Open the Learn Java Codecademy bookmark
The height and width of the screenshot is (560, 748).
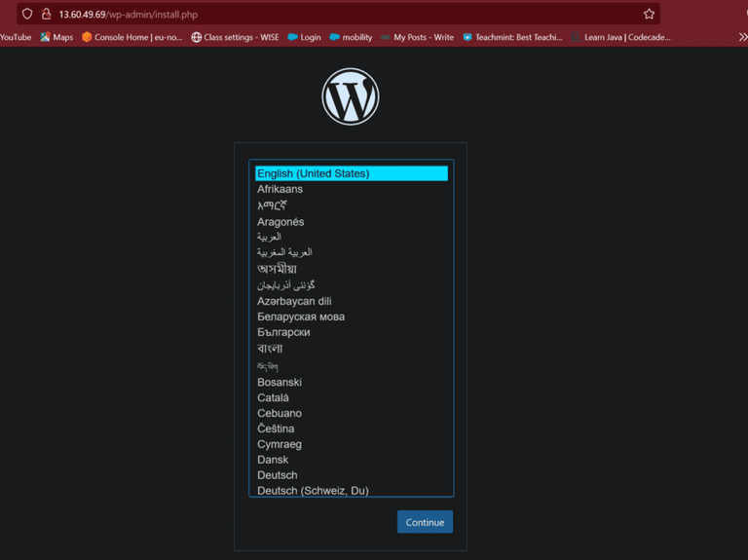[x=621, y=37]
